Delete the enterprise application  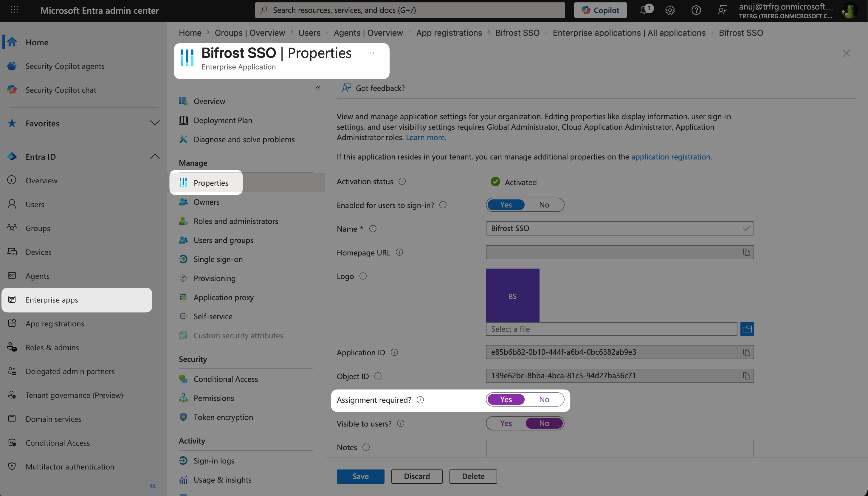473,476
